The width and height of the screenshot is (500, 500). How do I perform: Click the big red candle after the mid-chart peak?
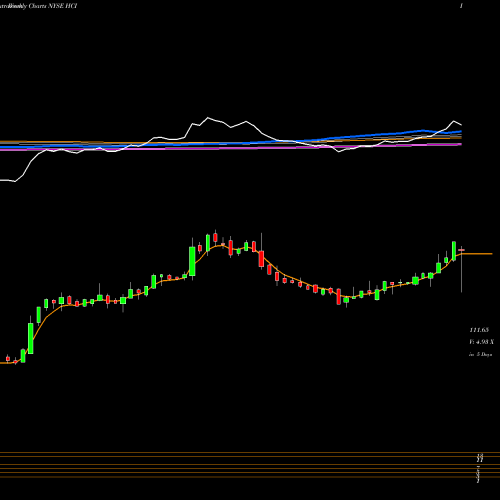[261, 259]
